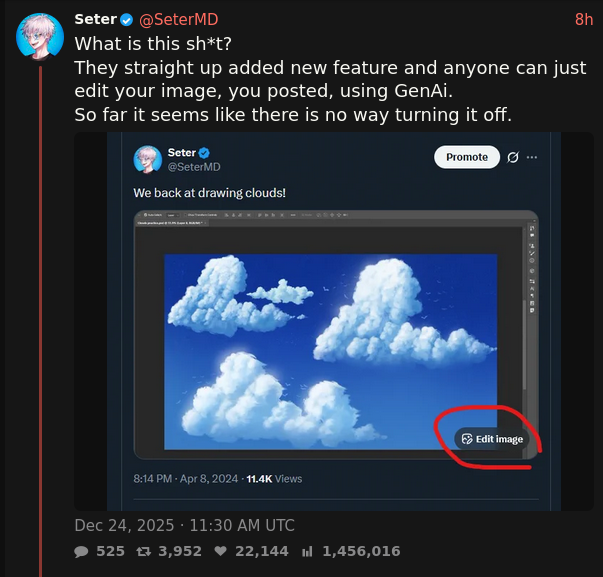Viewport: 603px width, 577px height.
Task: Click the repost arrows icon
Action: point(143,551)
